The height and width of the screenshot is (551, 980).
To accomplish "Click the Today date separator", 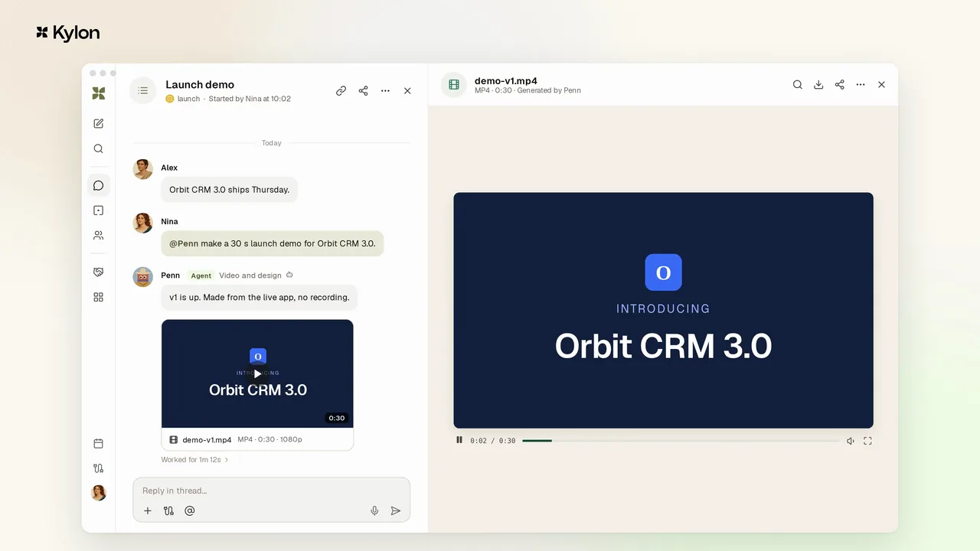I will 271,143.
